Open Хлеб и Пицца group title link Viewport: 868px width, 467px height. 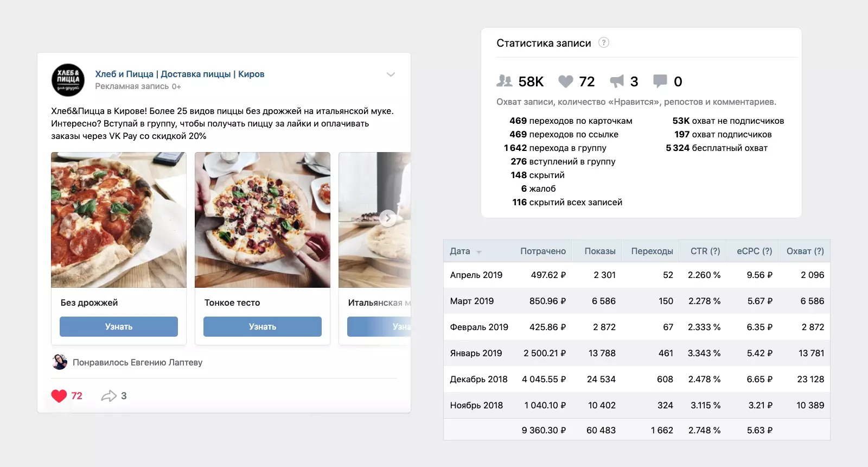(x=180, y=74)
